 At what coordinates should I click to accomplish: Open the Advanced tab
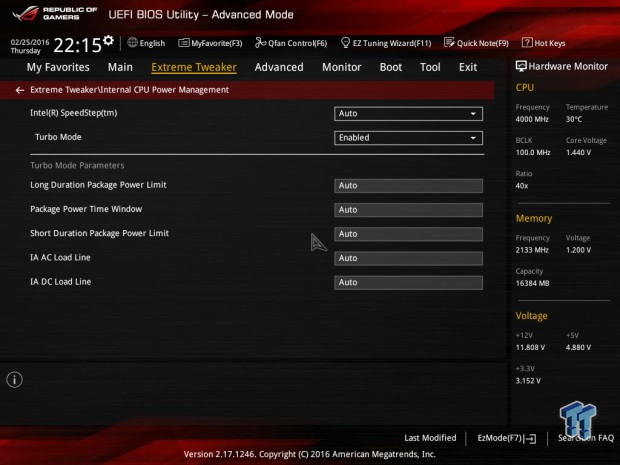[x=279, y=67]
